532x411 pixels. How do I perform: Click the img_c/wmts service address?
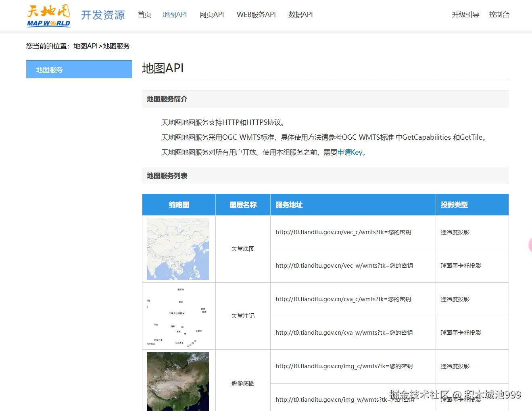344,366
